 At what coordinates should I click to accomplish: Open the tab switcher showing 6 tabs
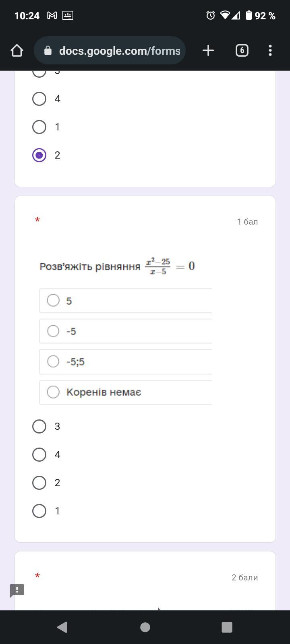[x=242, y=50]
